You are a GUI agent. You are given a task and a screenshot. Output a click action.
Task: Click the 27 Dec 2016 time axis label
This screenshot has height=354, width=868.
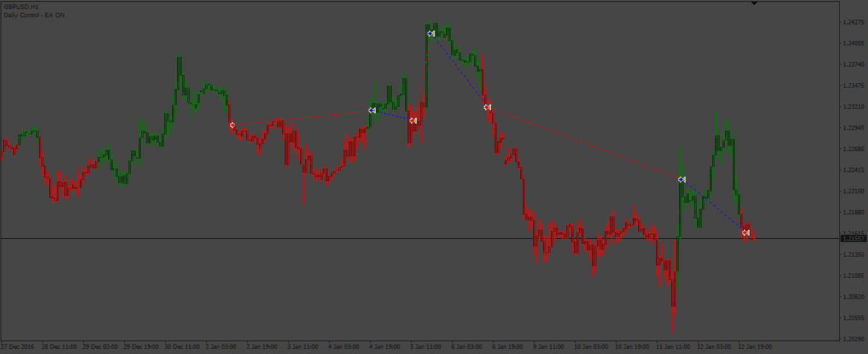(x=17, y=347)
